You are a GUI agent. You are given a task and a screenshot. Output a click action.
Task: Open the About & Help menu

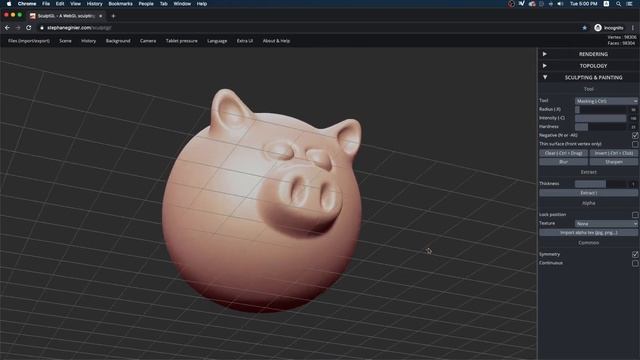coord(276,41)
